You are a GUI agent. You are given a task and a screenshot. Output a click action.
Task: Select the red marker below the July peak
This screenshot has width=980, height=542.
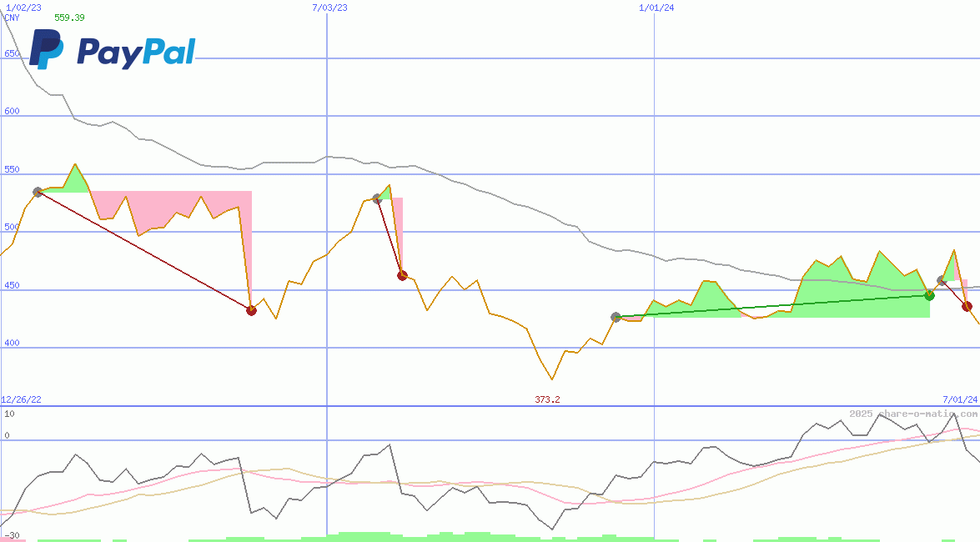tap(402, 275)
